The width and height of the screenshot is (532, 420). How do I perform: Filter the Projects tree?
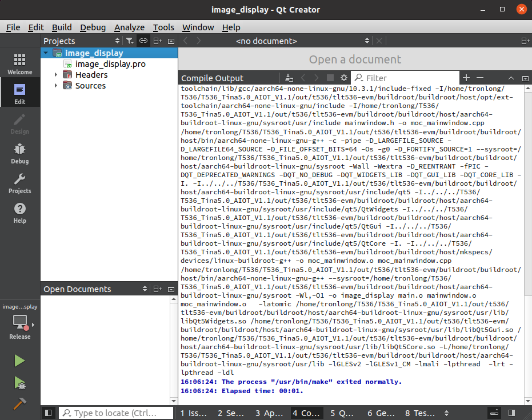coord(130,41)
